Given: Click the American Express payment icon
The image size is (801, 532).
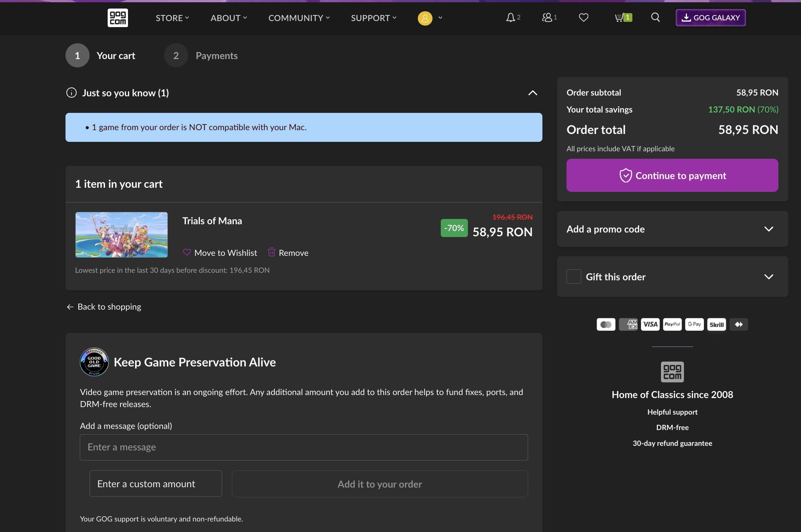Looking at the screenshot, I should pyautogui.click(x=628, y=324).
